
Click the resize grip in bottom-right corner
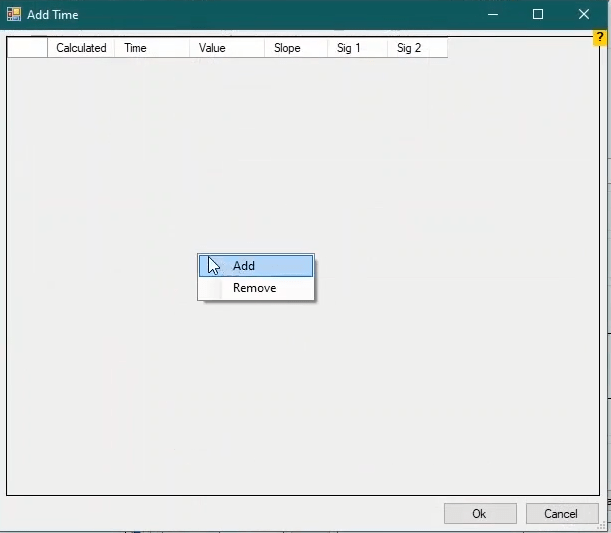click(605, 527)
